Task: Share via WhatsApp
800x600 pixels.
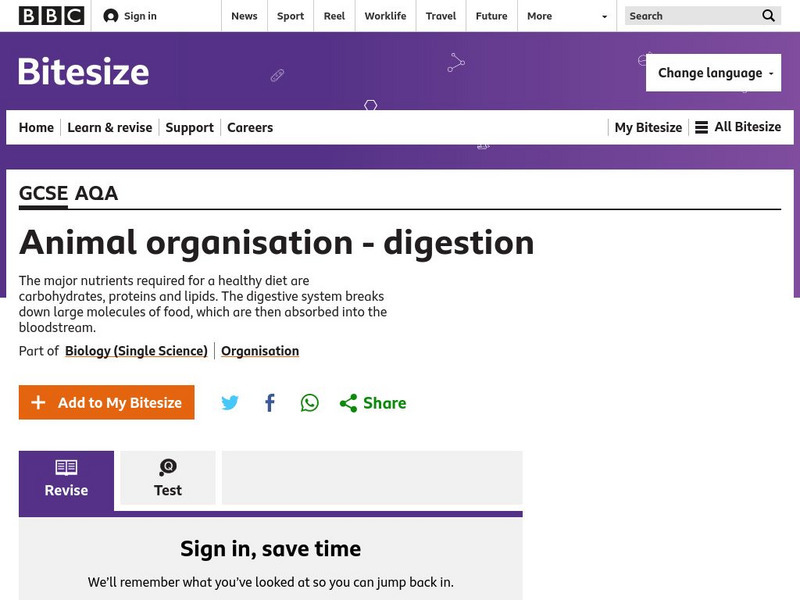Action: click(309, 402)
